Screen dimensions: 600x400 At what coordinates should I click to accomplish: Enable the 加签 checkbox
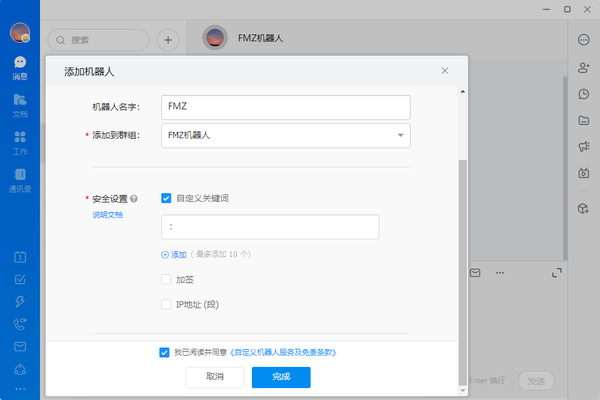pos(166,280)
